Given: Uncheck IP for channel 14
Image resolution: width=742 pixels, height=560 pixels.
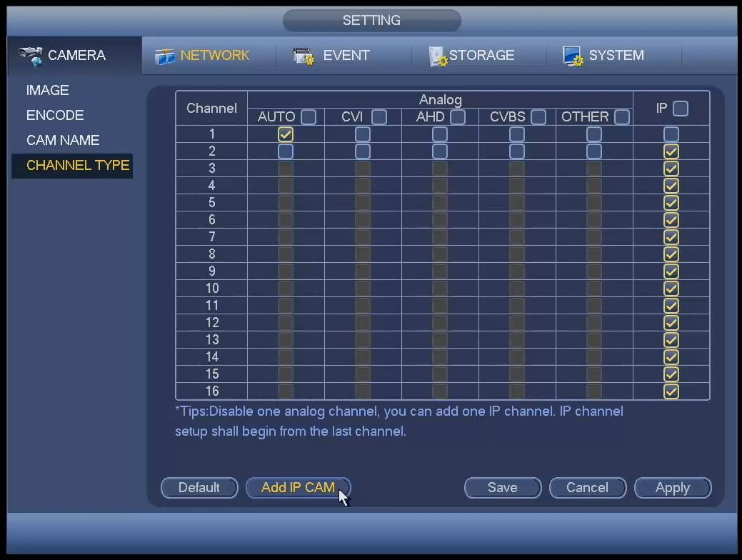Looking at the screenshot, I should click(671, 357).
